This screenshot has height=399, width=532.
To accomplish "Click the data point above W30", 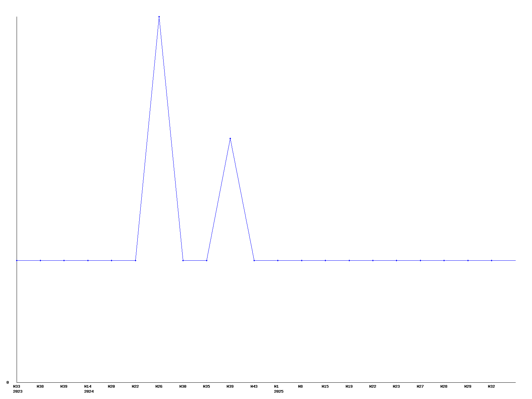I will [183, 260].
